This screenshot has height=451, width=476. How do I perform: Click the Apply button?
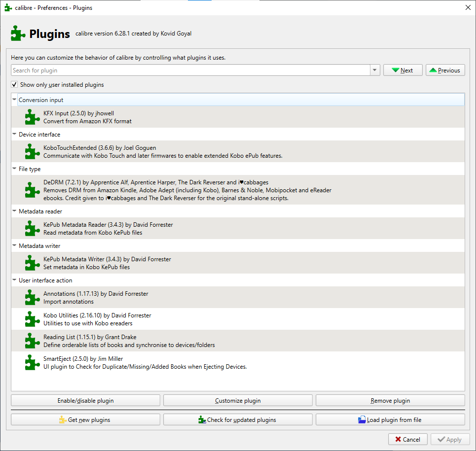pos(450,439)
